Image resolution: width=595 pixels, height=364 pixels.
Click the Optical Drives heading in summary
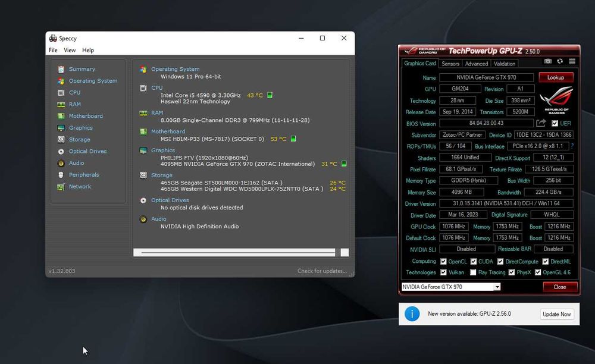pyautogui.click(x=170, y=200)
